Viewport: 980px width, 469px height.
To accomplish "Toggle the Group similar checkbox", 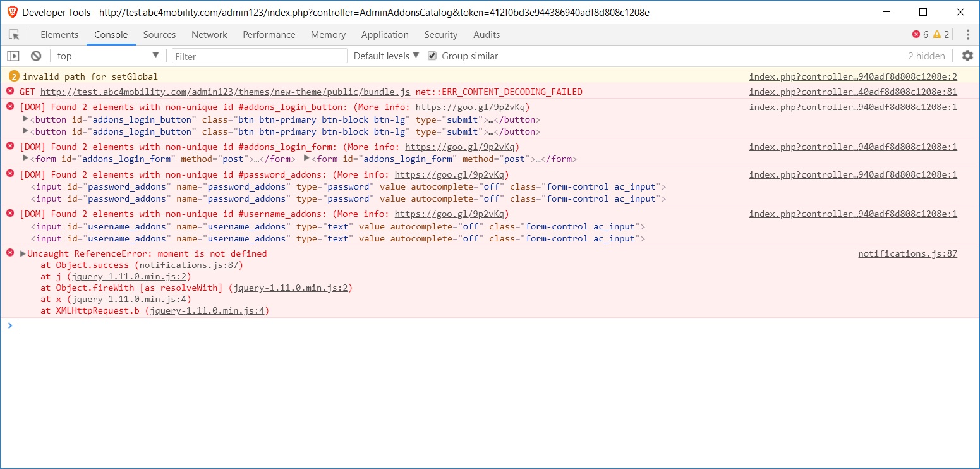I will point(432,56).
